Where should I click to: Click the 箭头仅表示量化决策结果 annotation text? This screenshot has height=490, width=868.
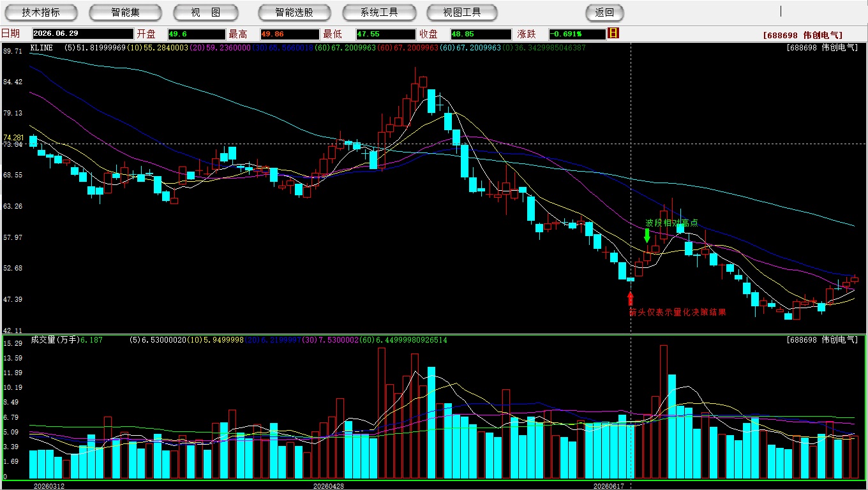(x=677, y=312)
